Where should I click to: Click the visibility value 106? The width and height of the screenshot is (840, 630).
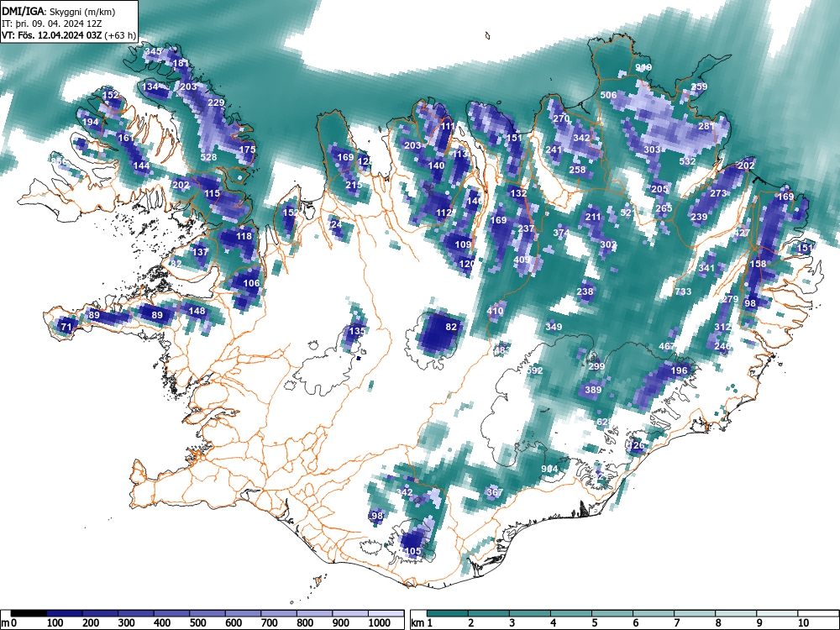[251, 283]
